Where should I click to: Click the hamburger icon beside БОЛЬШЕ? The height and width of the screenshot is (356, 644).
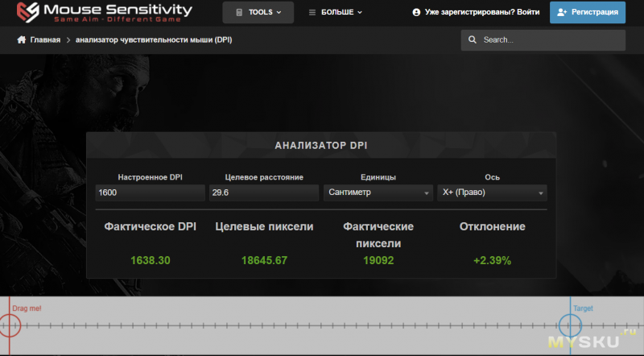pos(312,13)
